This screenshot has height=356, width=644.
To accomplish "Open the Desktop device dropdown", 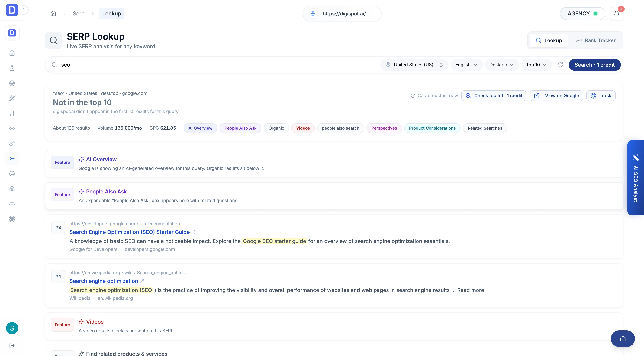I will click(x=501, y=65).
